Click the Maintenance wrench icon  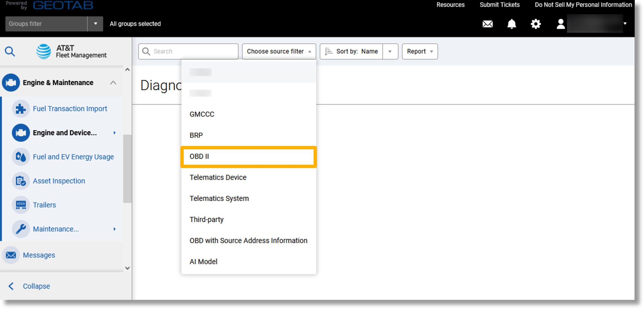[21, 229]
